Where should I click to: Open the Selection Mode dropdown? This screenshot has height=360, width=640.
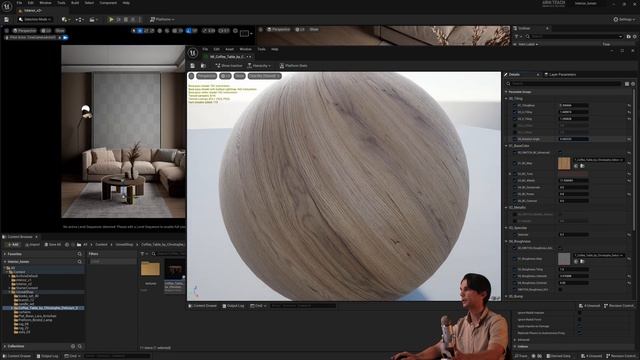click(x=35, y=19)
